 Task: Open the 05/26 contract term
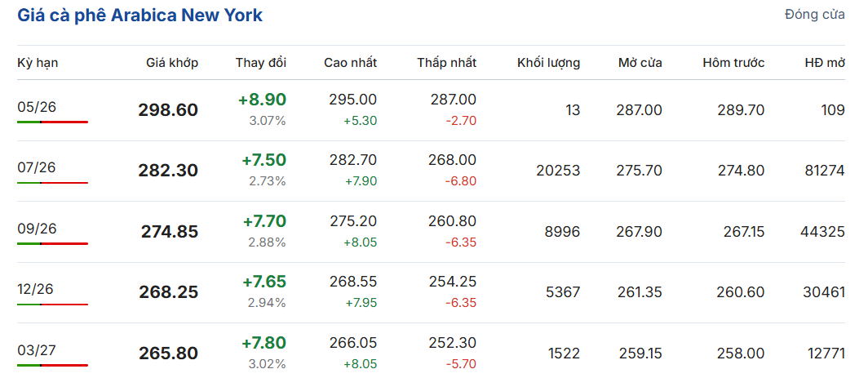(37, 107)
